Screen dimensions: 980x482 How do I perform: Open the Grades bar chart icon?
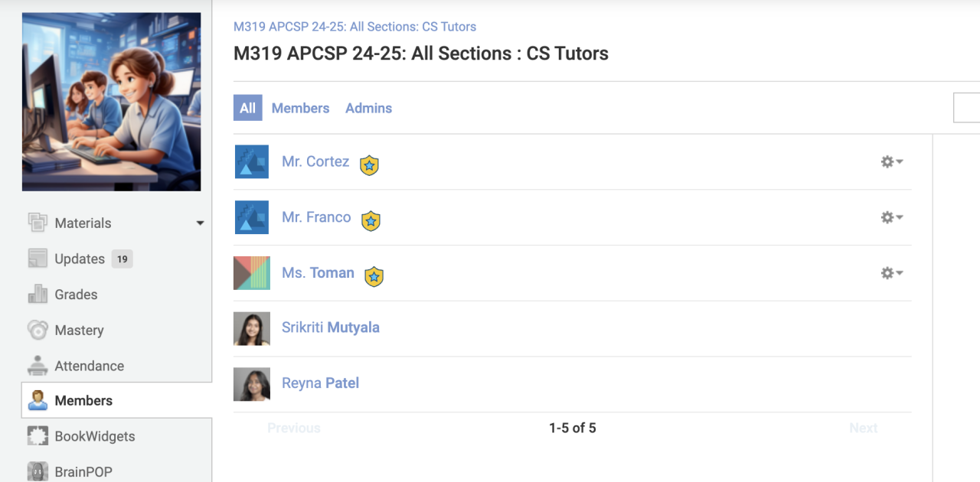coord(38,295)
